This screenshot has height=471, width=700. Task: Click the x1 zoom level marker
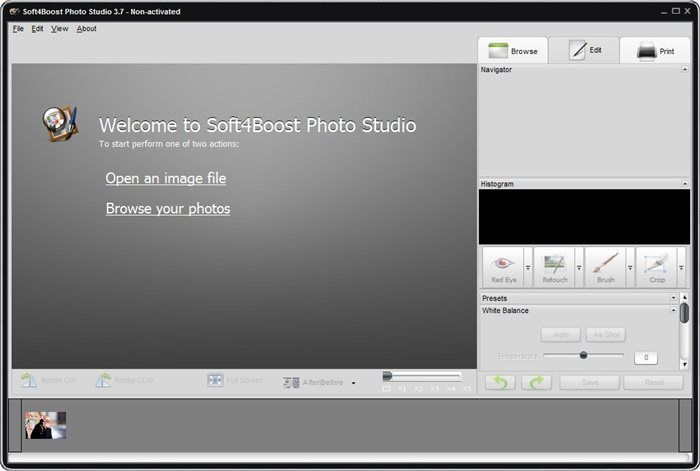click(402, 389)
